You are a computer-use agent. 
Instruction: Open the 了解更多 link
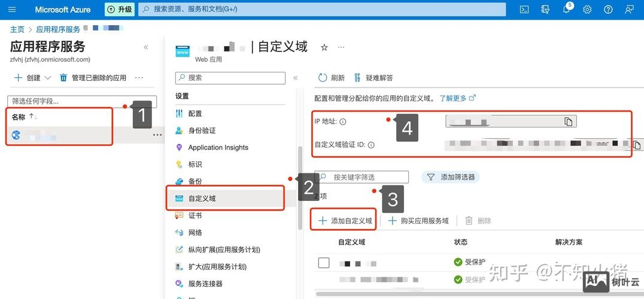click(457, 98)
